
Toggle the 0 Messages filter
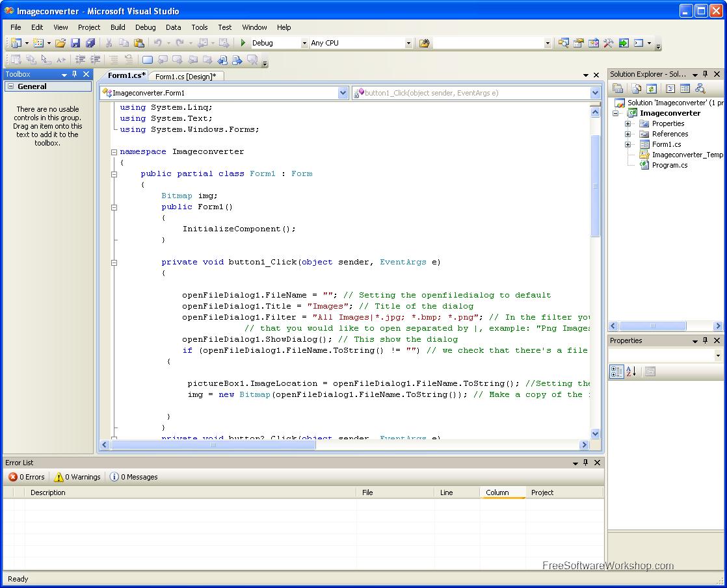click(x=133, y=477)
